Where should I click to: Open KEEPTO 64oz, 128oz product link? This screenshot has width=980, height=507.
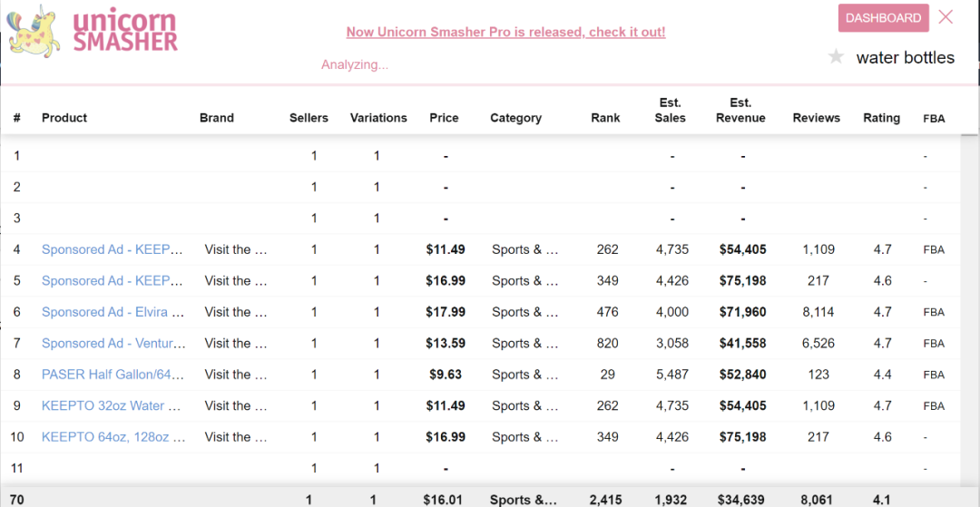pos(113,437)
